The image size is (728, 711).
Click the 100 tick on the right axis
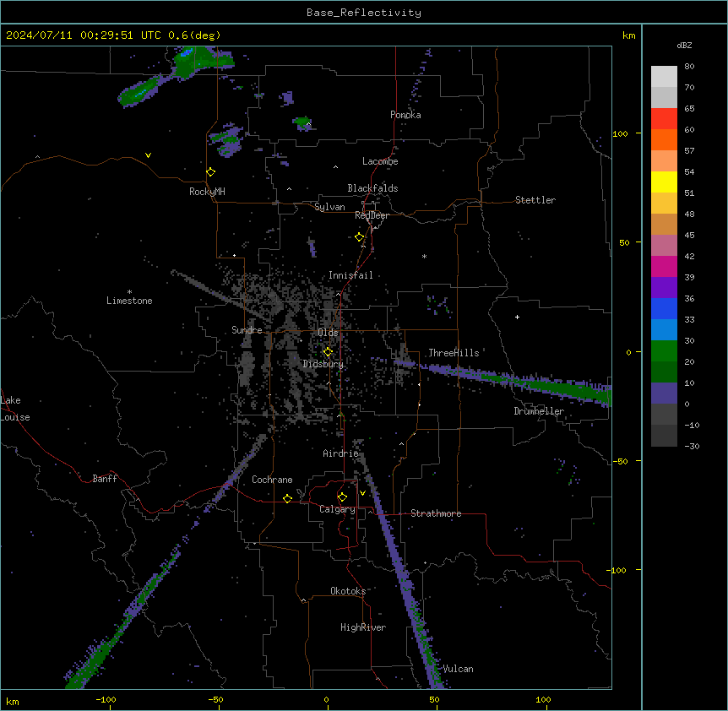click(620, 133)
